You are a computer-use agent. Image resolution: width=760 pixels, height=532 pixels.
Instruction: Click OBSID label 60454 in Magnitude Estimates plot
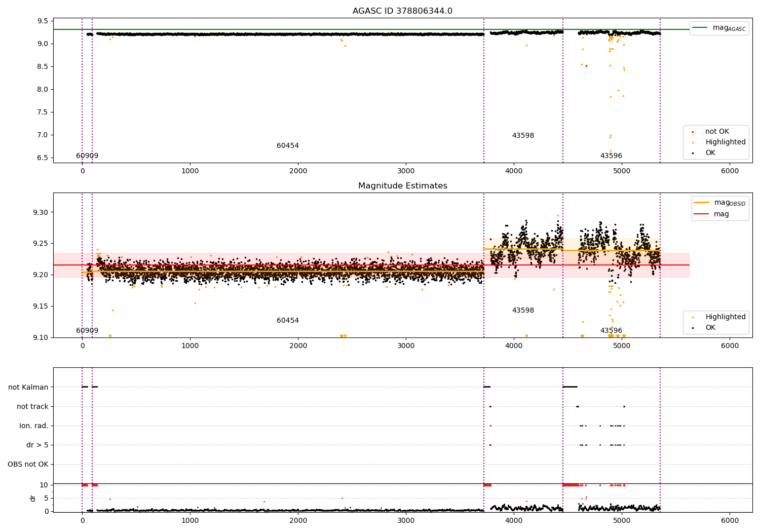click(288, 321)
